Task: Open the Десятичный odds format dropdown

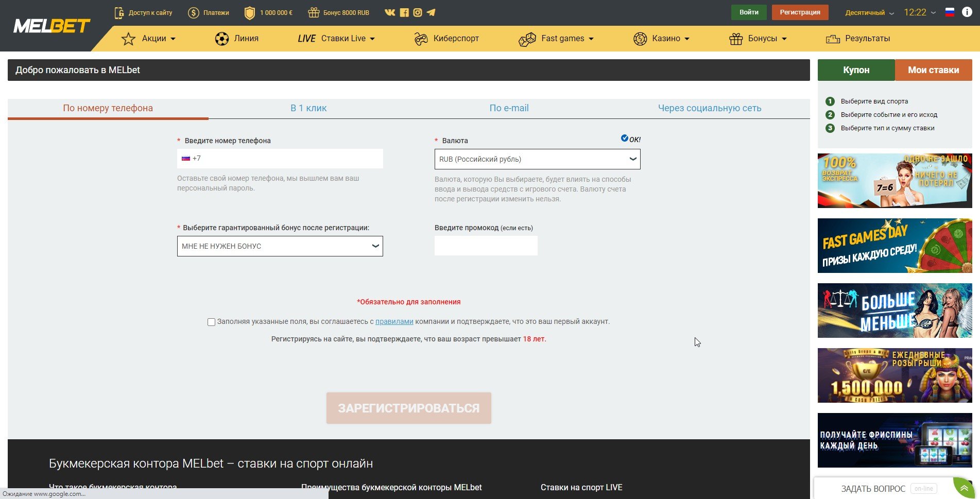Action: click(869, 13)
